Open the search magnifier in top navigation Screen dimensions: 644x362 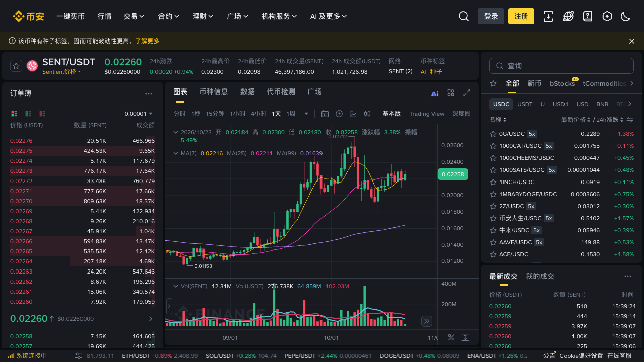pos(464,16)
